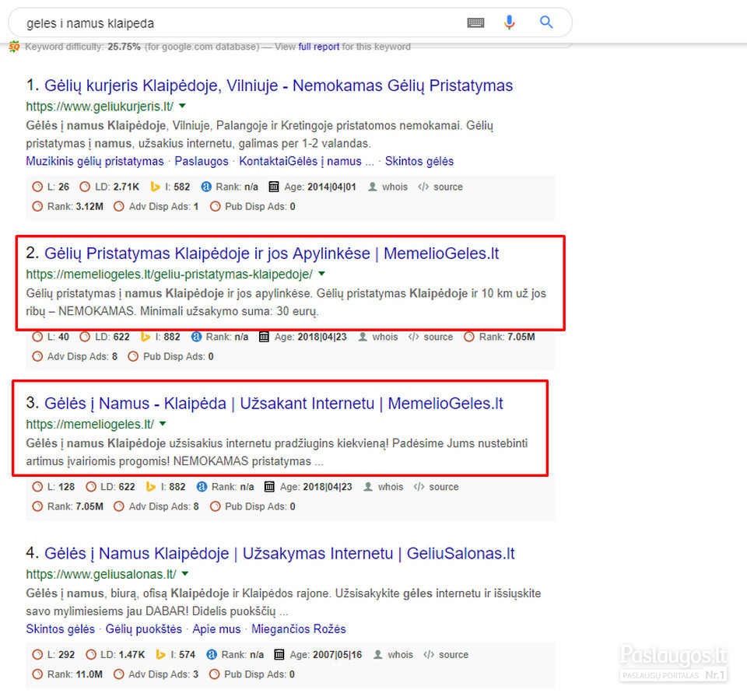Click 'Adv Disp Ads: 1' metric
The image size is (747, 700).
156,206
